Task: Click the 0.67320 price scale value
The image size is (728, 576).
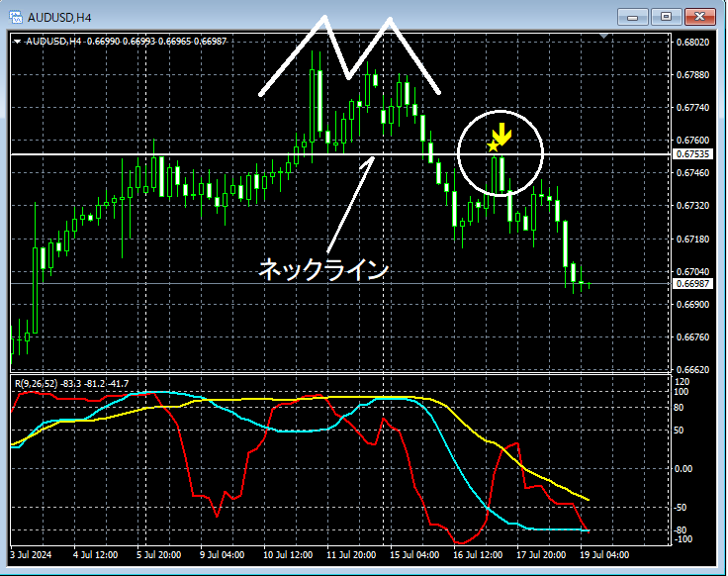Action: pos(692,205)
